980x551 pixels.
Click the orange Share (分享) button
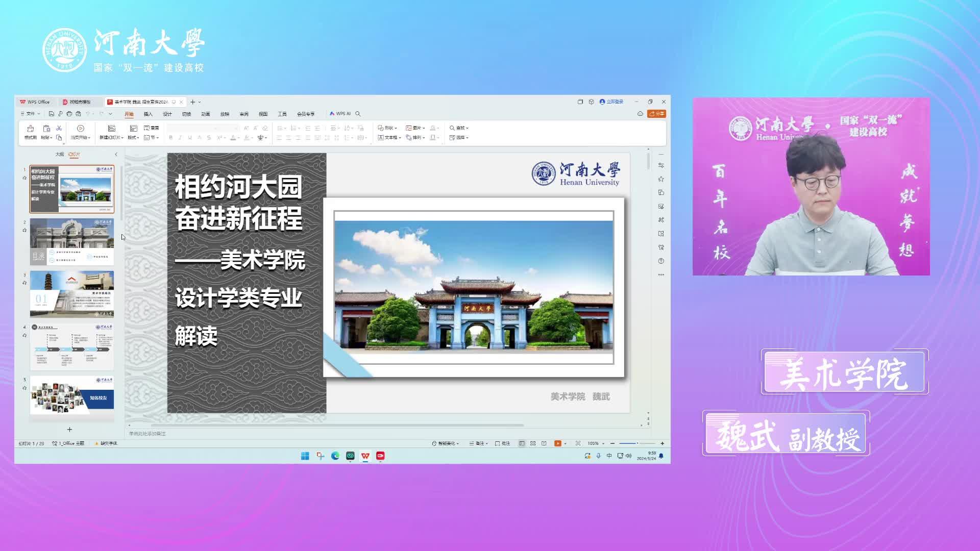pos(656,114)
